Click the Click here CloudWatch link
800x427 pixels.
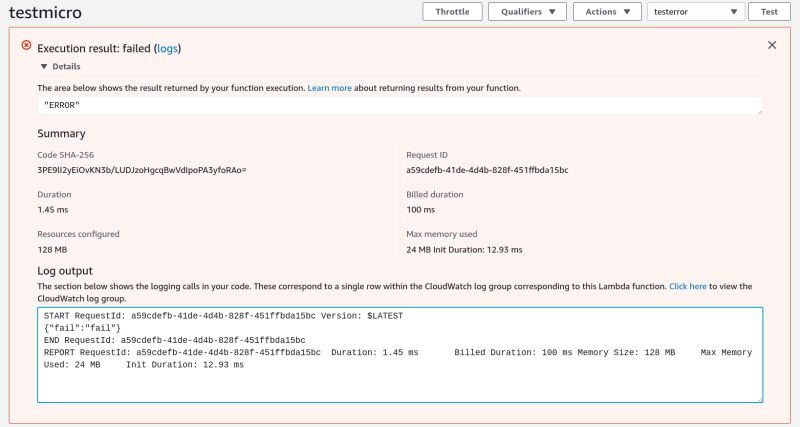687,286
